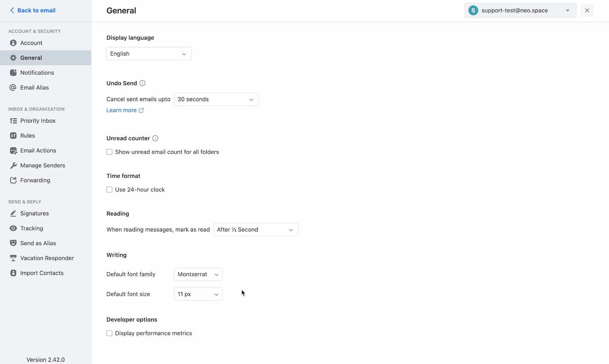
Task: Open the Account settings page
Action: [46, 43]
